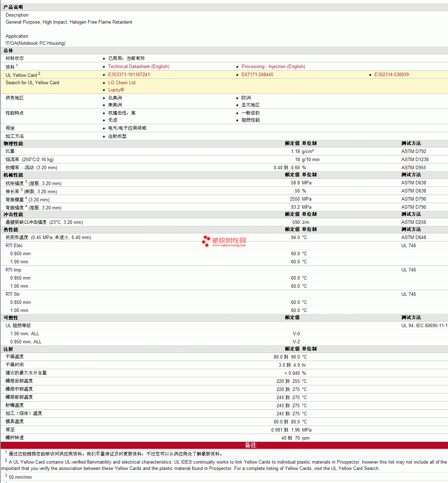This screenshot has width=448, height=483.
Task: Select the V-0 flame rating value
Action: [296, 334]
